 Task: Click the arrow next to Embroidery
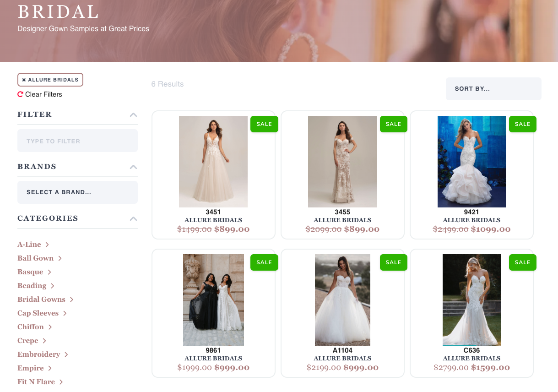pos(66,354)
